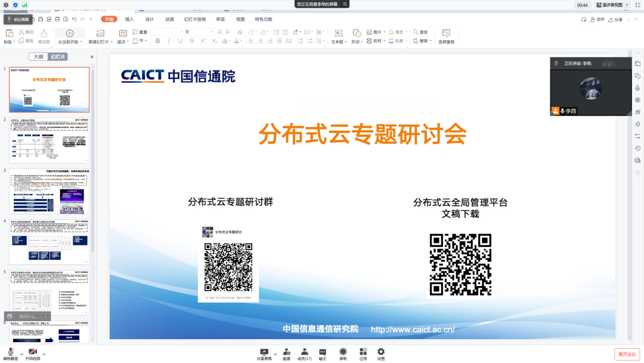The width and height of the screenshot is (644, 363).
Task: Toggle Strikethrough formatting
Action: (x=192, y=41)
